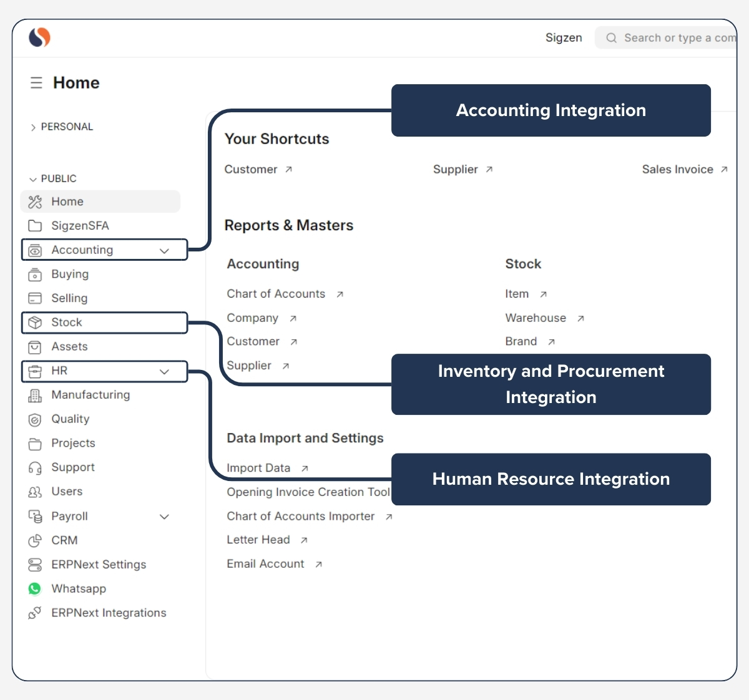This screenshot has height=700, width=749.
Task: Select the Quality shield icon
Action: point(35,419)
